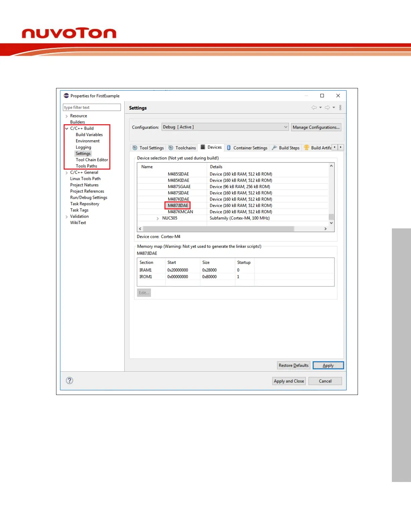Click horizontal scroll left arrow

[140, 229]
